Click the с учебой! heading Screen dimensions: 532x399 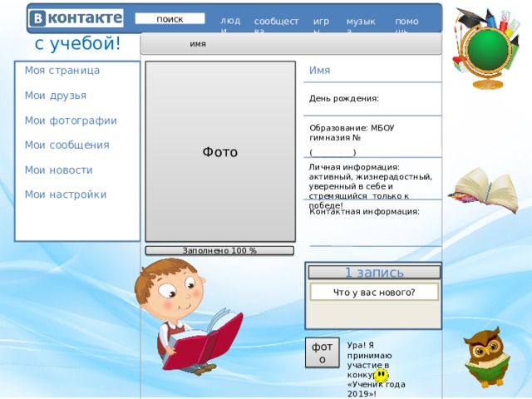point(77,43)
